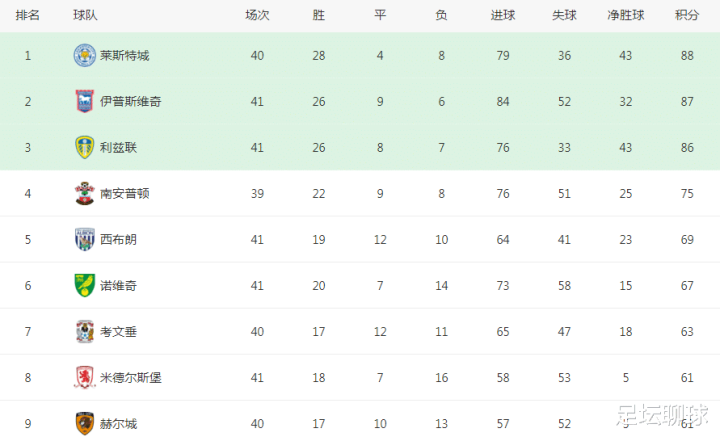Open team link 伊普斯维奇
The width and height of the screenshot is (720, 441).
131,102
